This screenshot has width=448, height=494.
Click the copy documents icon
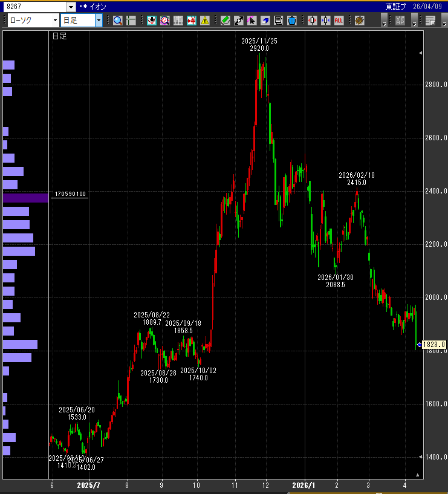279,21
